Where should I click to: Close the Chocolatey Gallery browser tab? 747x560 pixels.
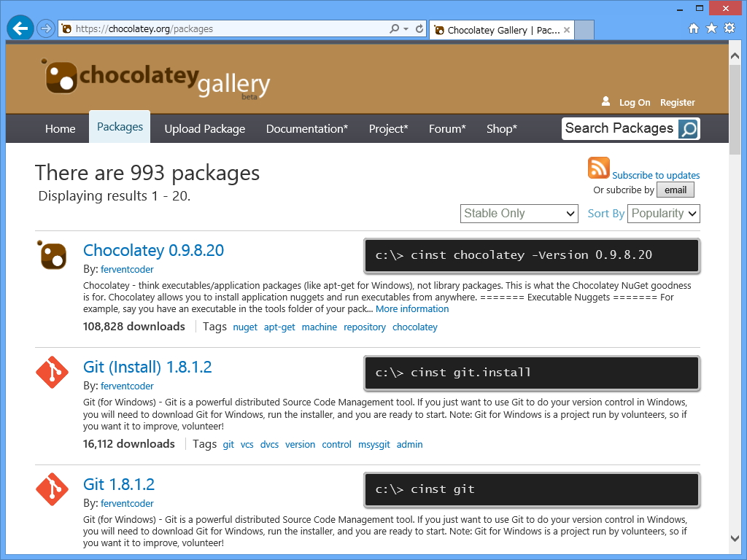[x=566, y=30]
